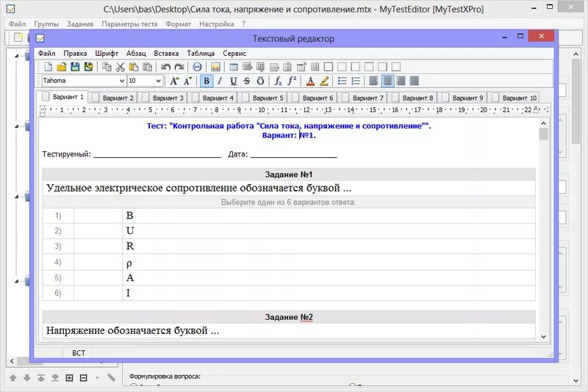
Task: Toggle Strikethrough formatting
Action: click(246, 81)
